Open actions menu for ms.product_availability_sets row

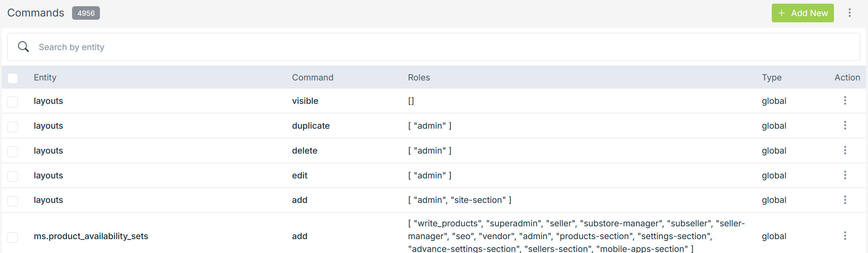pyautogui.click(x=845, y=236)
